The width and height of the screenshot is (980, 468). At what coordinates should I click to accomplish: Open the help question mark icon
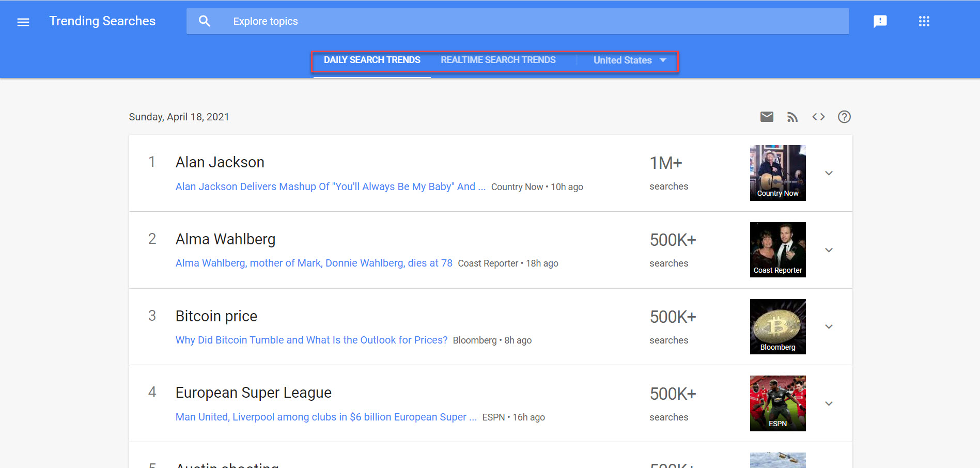click(x=844, y=117)
